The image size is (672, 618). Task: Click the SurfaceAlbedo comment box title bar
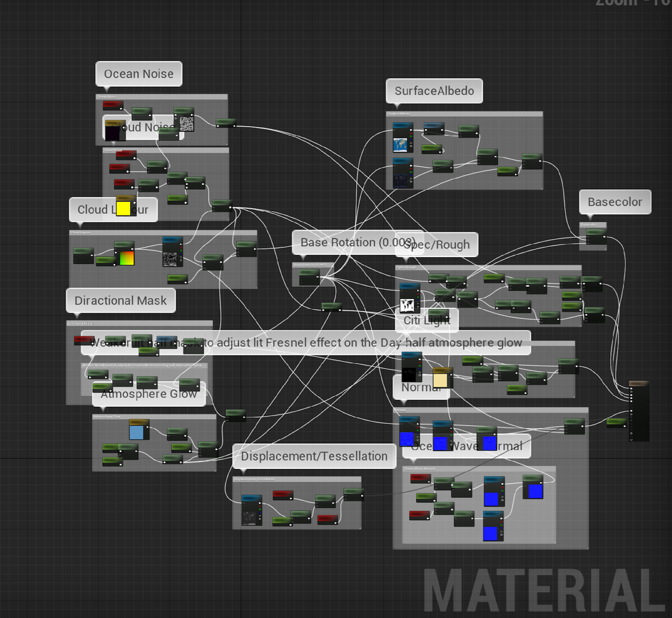click(464, 114)
